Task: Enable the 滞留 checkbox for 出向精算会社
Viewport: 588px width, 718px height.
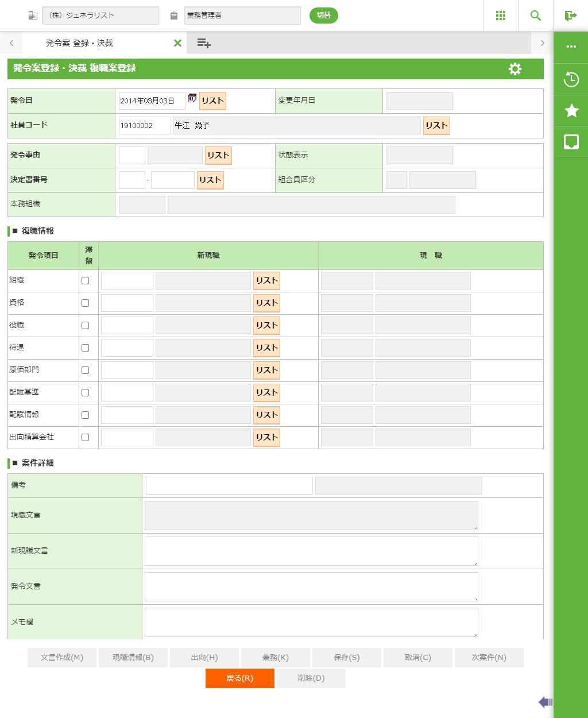Action: [x=85, y=438]
